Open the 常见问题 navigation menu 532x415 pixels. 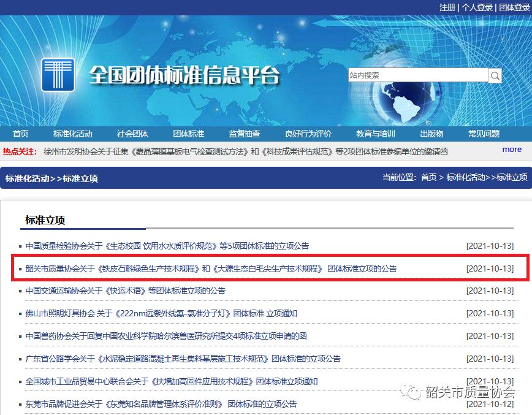(x=484, y=134)
